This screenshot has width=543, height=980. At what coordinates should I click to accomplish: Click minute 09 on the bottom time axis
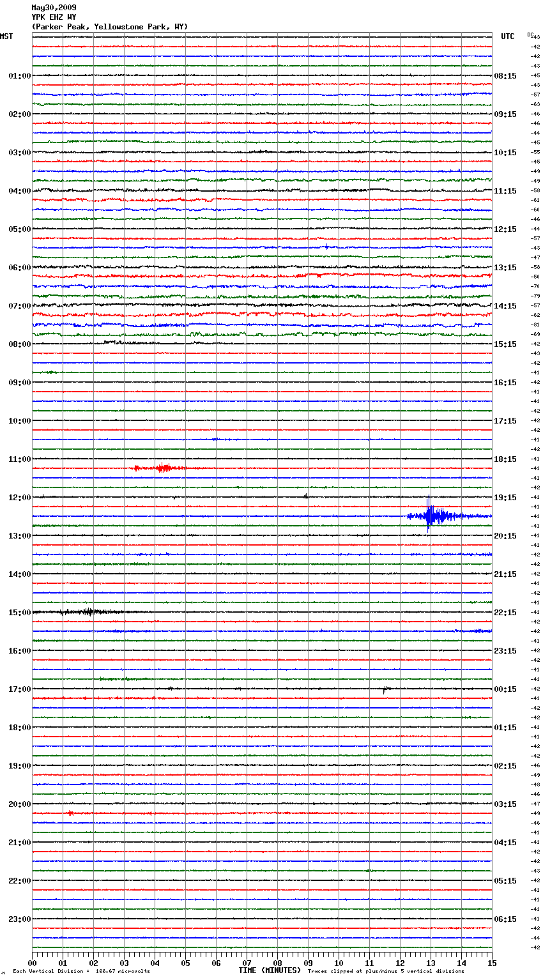click(x=308, y=963)
